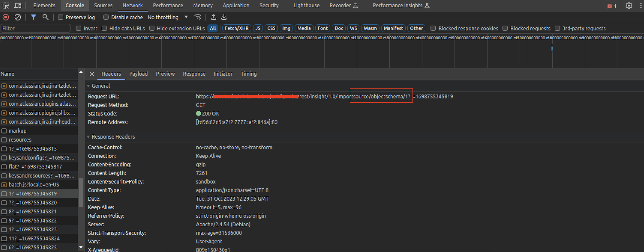The height and width of the screenshot is (252, 644).
Task: Filter requests by Fetch/XHR
Action: coord(236,28)
